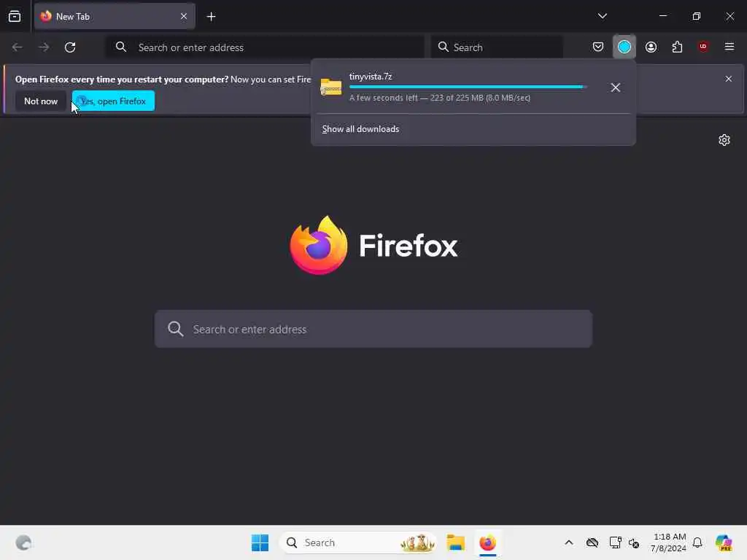Open the Windows Start menu
This screenshot has width=747, height=560.
pos(260,542)
